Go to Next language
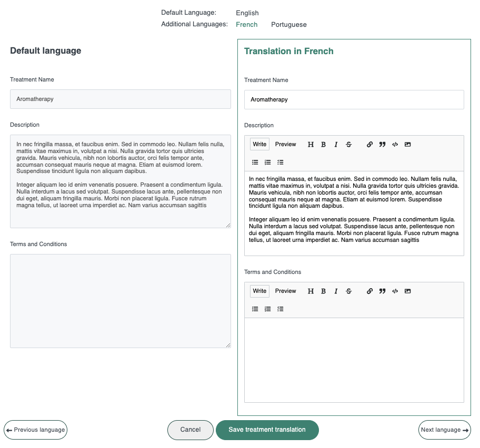Image resolution: width=480 pixels, height=448 pixels. pos(445,430)
